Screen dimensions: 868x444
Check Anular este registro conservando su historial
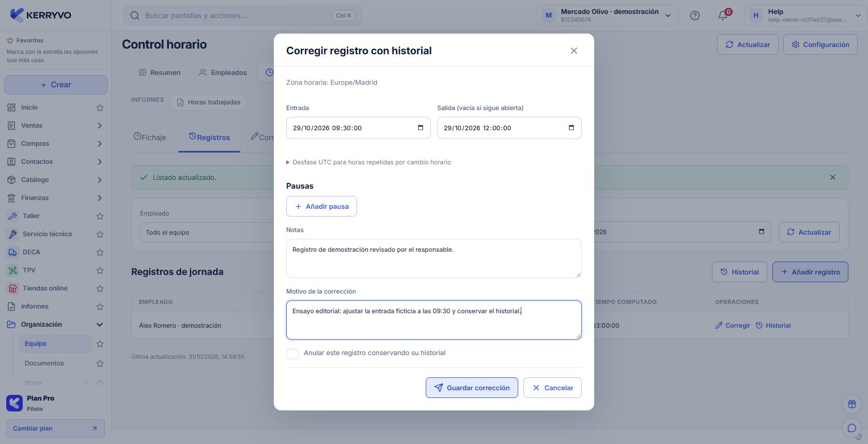pyautogui.click(x=292, y=354)
